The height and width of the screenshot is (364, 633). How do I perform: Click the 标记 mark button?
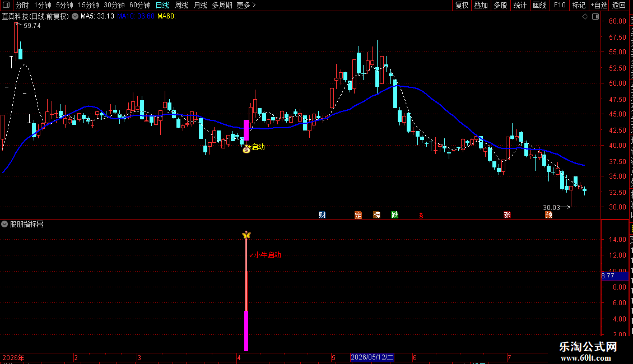tap(579, 5)
